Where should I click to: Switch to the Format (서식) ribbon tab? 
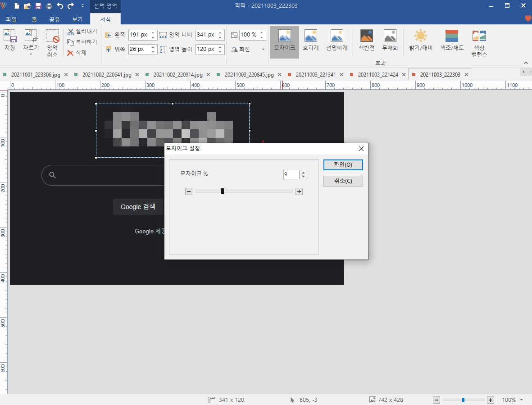point(105,19)
